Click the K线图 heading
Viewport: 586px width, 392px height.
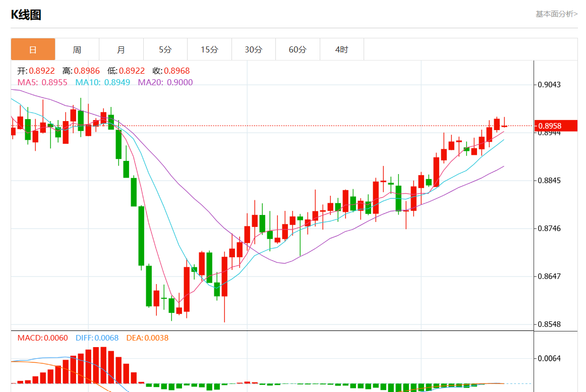[26, 15]
